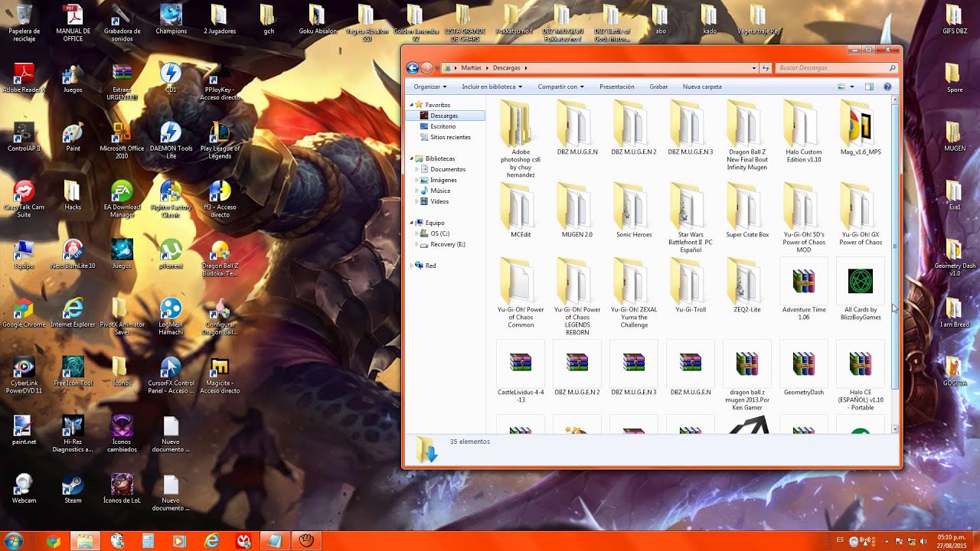Open the Windows Start button
Viewport: 980px width, 551px height.
[x=14, y=541]
